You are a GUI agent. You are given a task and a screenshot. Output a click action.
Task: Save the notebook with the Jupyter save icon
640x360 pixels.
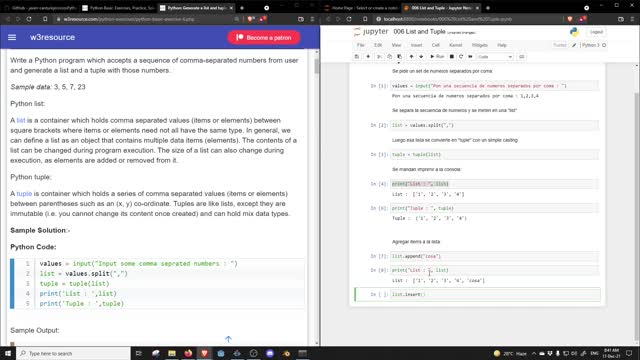tap(357, 57)
